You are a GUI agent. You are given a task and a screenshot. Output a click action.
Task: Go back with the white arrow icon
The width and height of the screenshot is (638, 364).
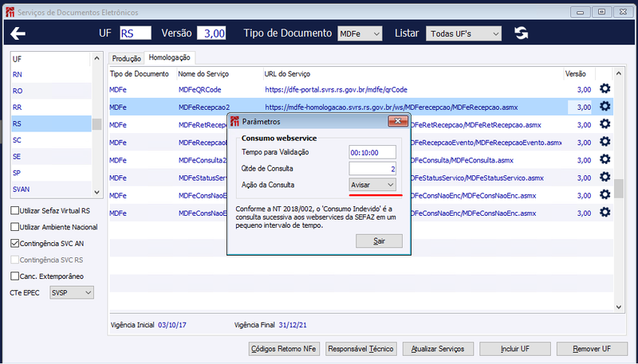(18, 33)
